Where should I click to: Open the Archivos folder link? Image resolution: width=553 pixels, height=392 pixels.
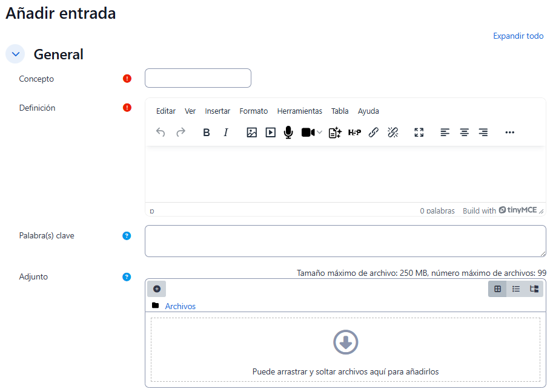[x=180, y=306]
